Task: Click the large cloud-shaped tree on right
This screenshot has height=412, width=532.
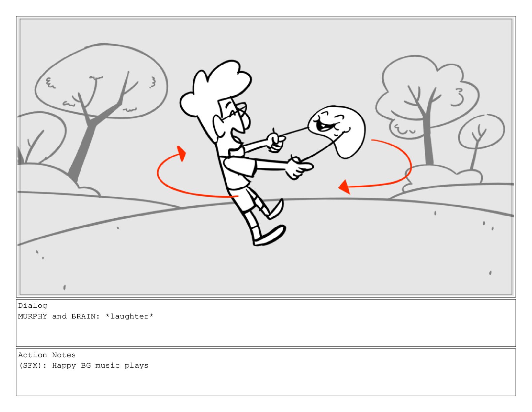Action: point(427,108)
